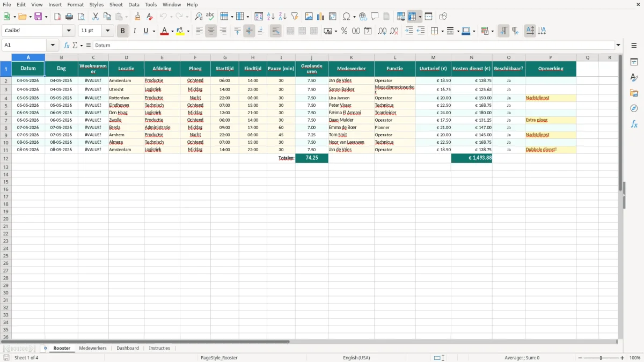Screen dimensions: 644x362
Task: Switch to the Dashboard sheet tab
Action: coord(128,348)
